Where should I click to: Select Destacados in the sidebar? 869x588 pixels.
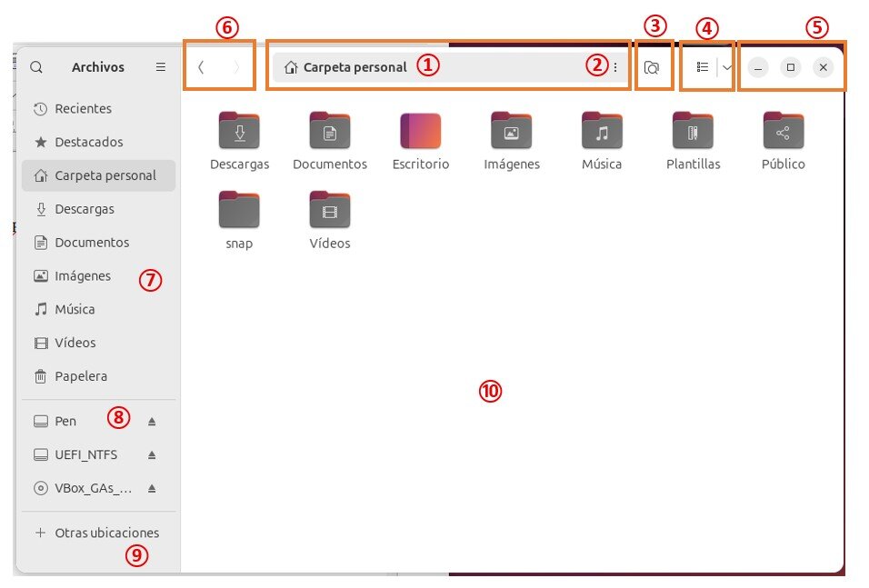tap(99, 142)
